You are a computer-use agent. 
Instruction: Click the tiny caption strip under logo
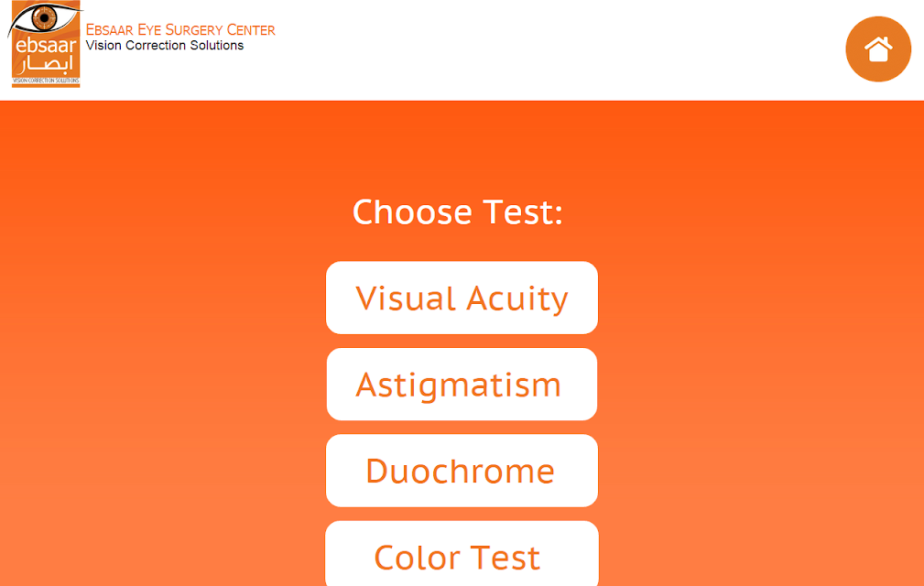(x=46, y=80)
